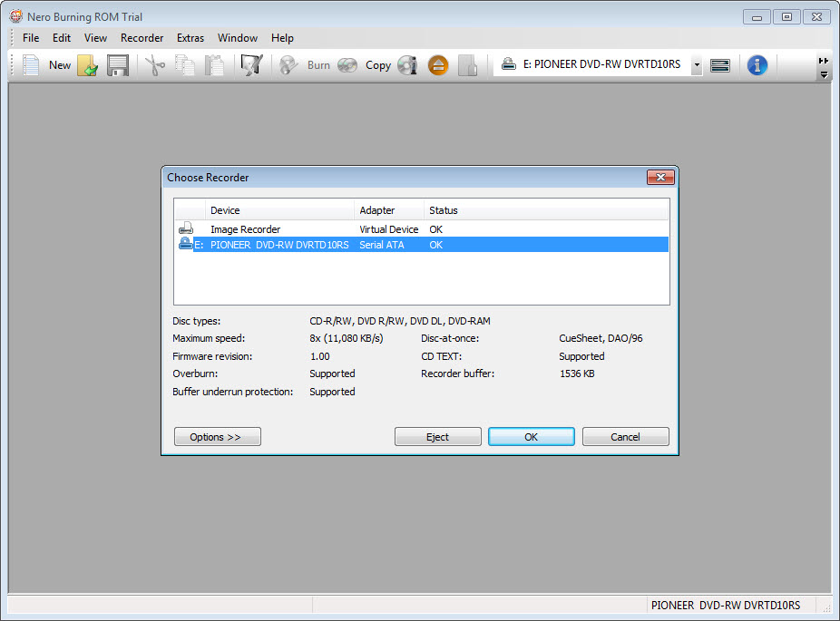Click the Copy disc icon
The width and height of the screenshot is (840, 621).
[347, 65]
